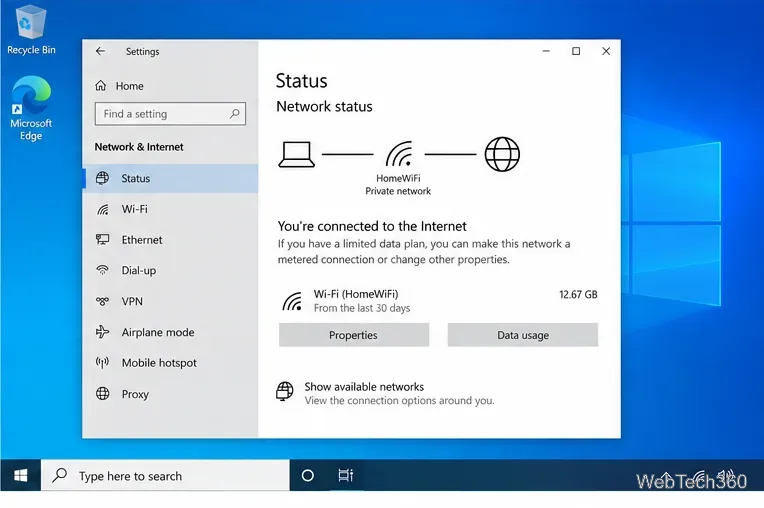
Task: Go back using the Settings back arrow
Action: pos(100,51)
